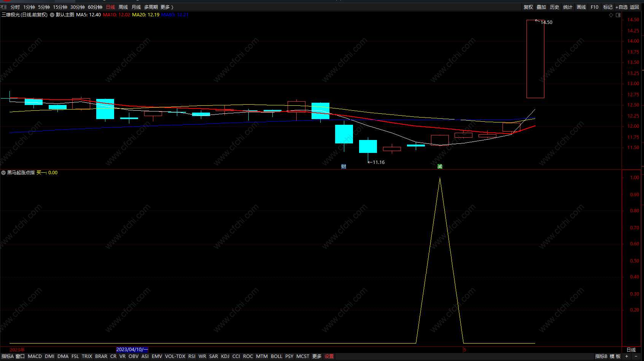
Task: Click the 财 financial marker icon
Action: 344,167
